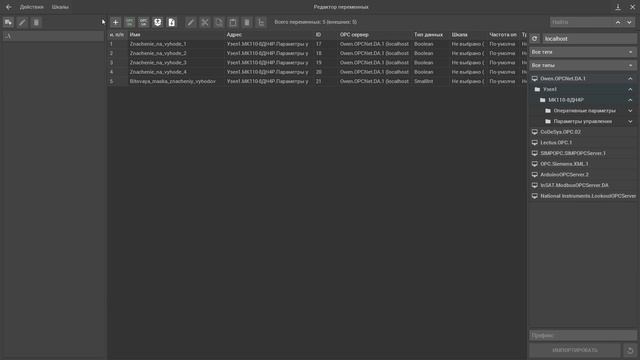Click the cut scissors icon
This screenshot has width=640, height=360.
point(204,22)
